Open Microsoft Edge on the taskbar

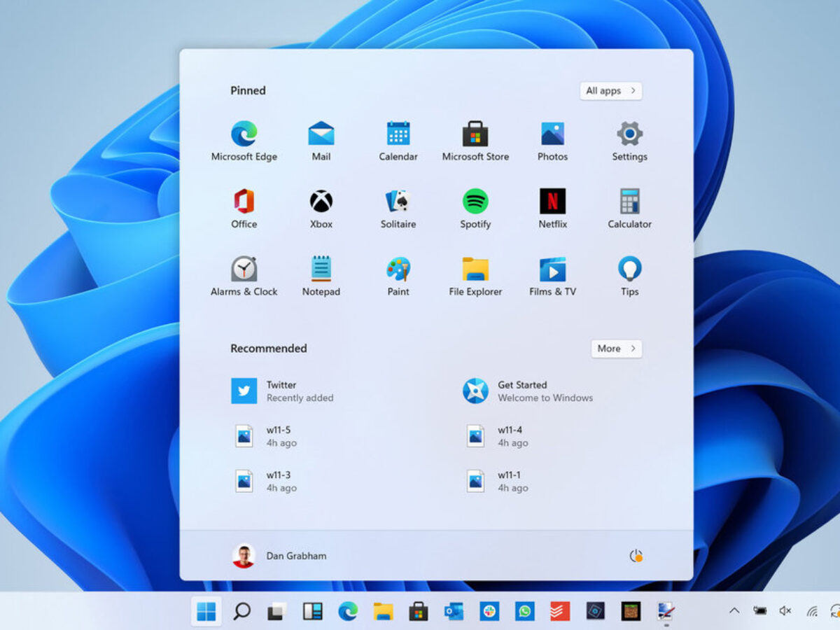348,611
